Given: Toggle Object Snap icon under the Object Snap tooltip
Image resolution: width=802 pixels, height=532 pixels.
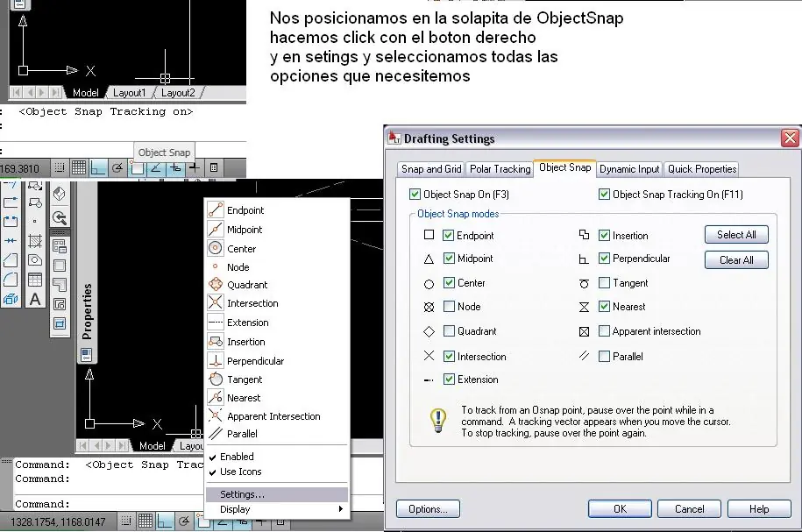Looking at the screenshot, I should [137, 167].
